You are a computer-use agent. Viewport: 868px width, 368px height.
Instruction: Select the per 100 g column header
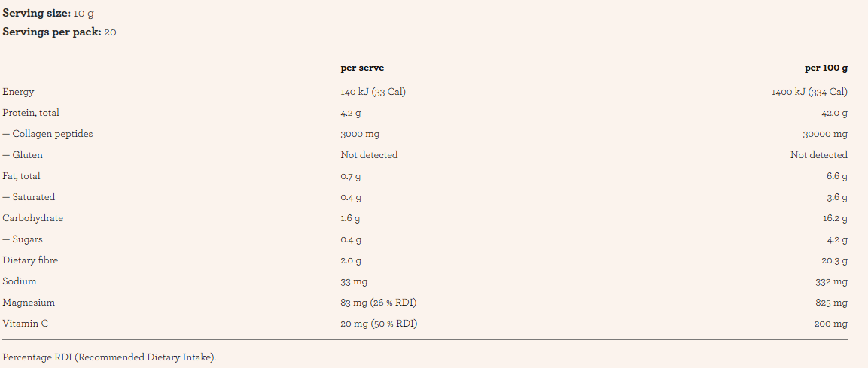coord(826,68)
